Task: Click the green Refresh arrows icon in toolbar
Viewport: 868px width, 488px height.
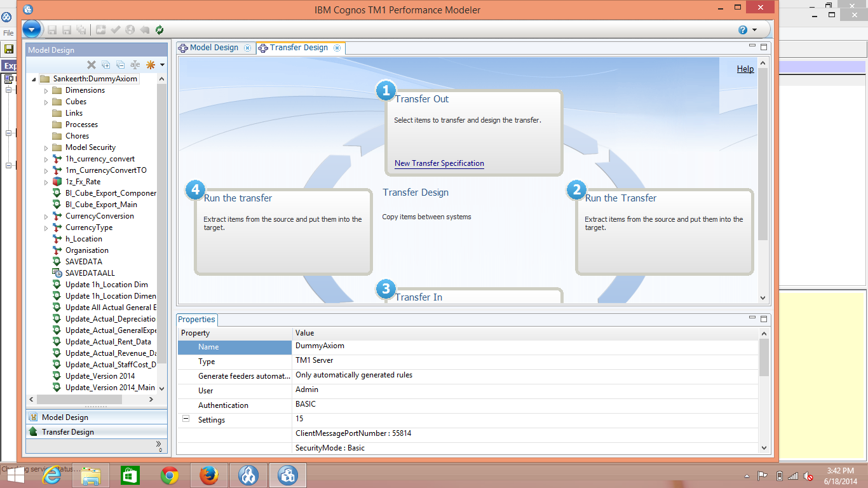Action: (x=159, y=30)
